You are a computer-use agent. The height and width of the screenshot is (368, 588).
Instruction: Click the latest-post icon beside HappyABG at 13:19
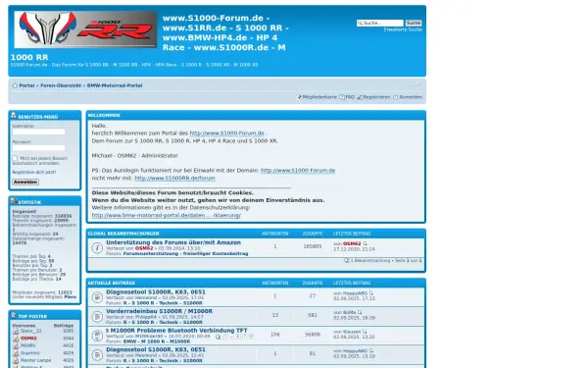pyautogui.click(x=371, y=351)
